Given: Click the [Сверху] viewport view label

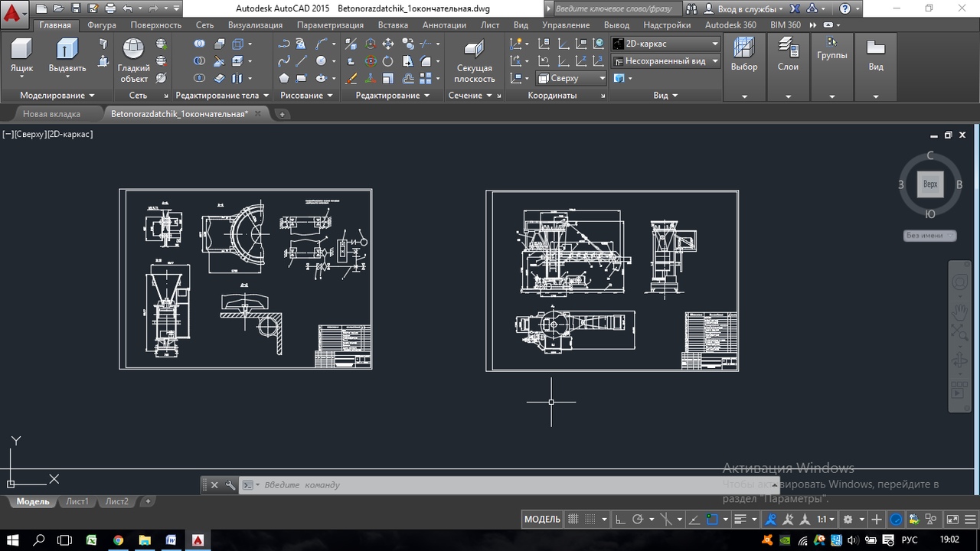Looking at the screenshot, I should (x=30, y=134).
